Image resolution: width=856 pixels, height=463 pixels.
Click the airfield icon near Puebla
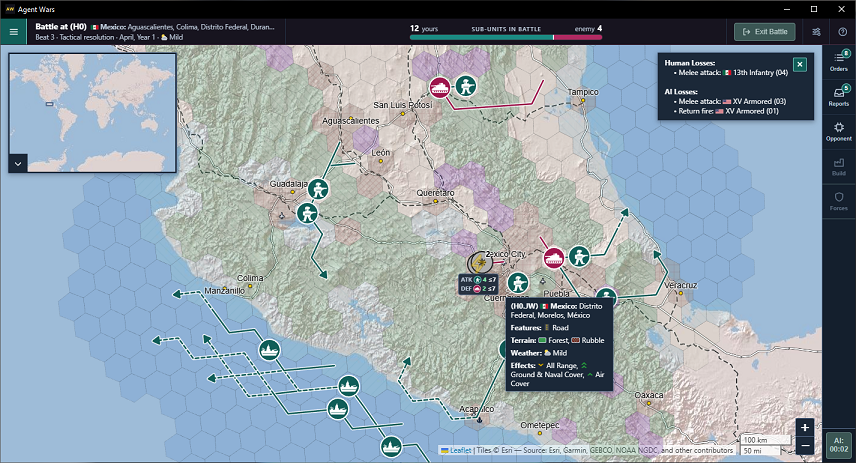543,282
